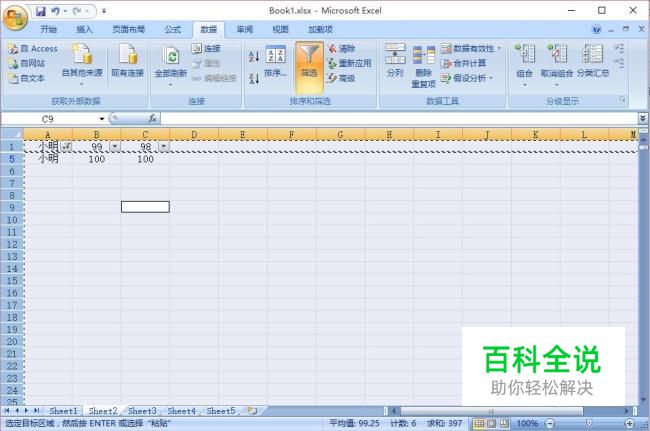This screenshot has width=650, height=431.
Task: Click Subtotal (分类汇总) icon
Action: coord(593,54)
